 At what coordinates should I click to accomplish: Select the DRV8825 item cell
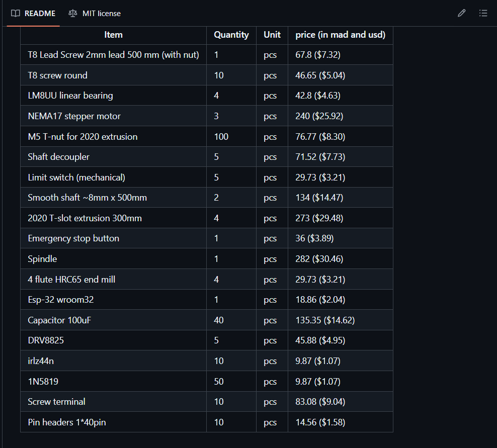pos(46,340)
